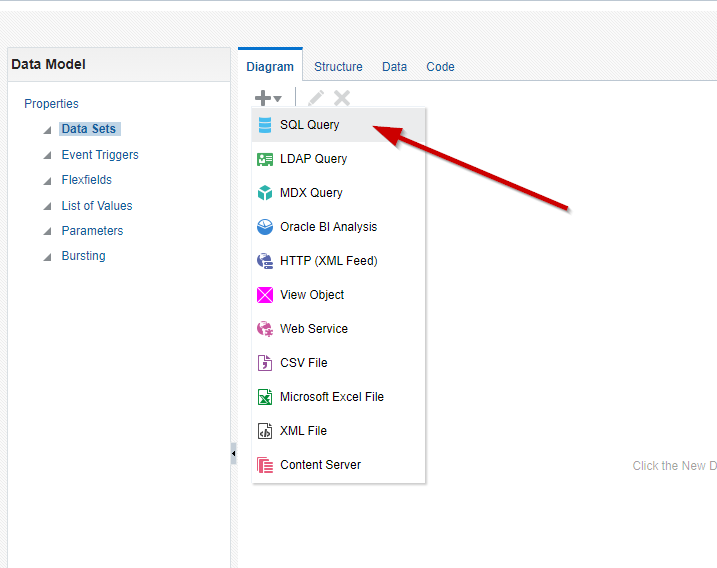This screenshot has width=717, height=568.
Task: Click the Microsoft Excel File icon
Action: pyautogui.click(x=265, y=397)
